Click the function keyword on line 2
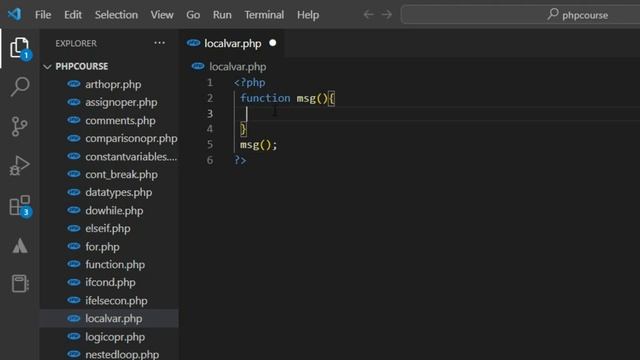640x360 pixels. click(265, 98)
